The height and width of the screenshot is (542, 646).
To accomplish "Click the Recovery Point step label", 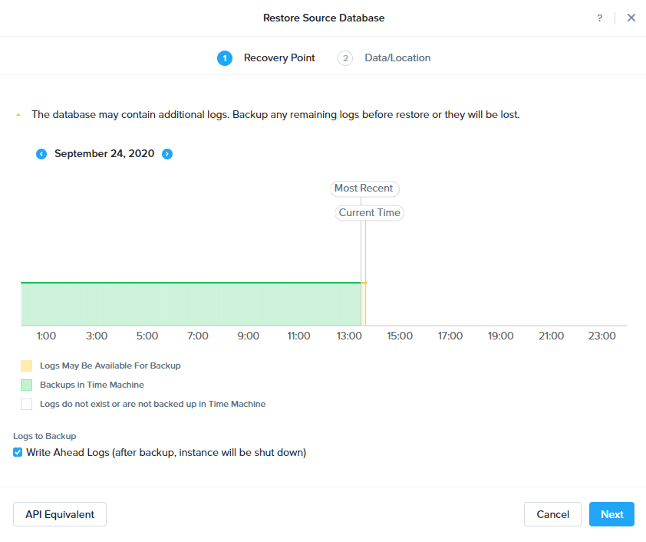I will [279, 58].
